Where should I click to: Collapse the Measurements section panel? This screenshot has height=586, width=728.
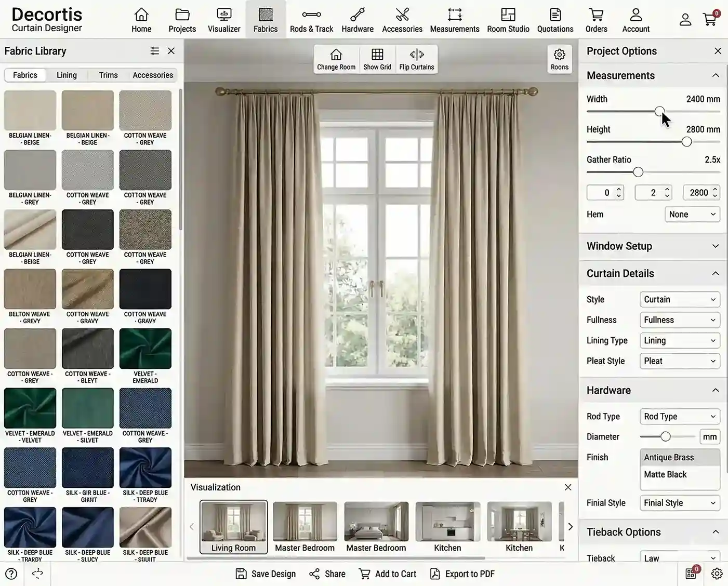(715, 75)
